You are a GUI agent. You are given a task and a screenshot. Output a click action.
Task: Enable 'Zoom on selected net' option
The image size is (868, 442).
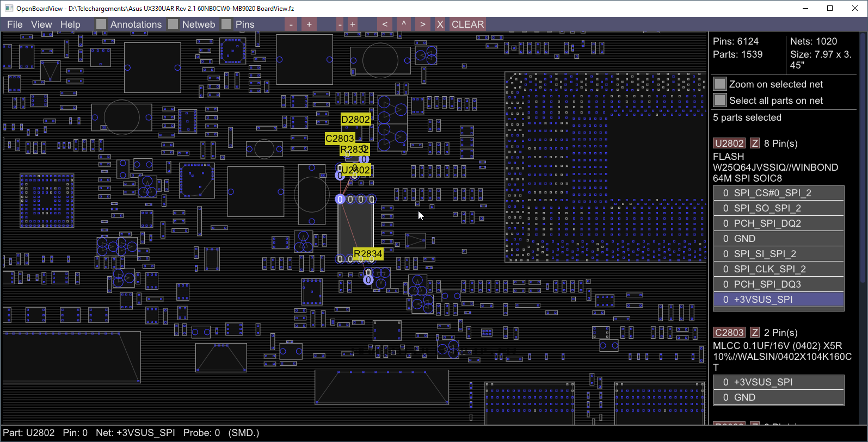coord(720,84)
